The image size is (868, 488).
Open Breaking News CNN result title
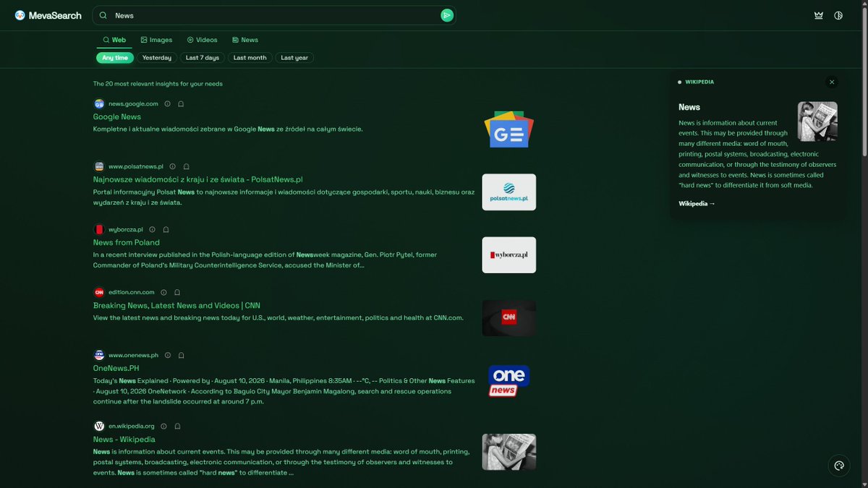176,305
